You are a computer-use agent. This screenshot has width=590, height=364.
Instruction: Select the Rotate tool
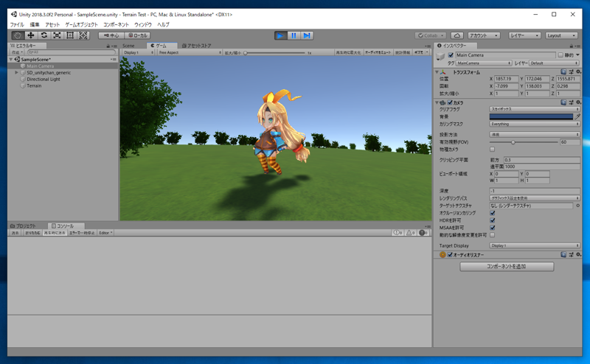click(x=44, y=35)
